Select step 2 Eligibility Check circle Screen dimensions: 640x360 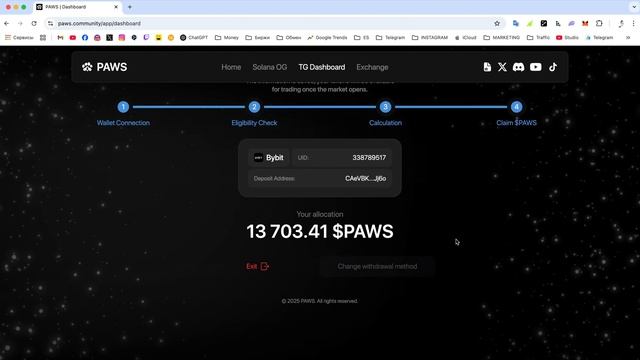coord(254,107)
